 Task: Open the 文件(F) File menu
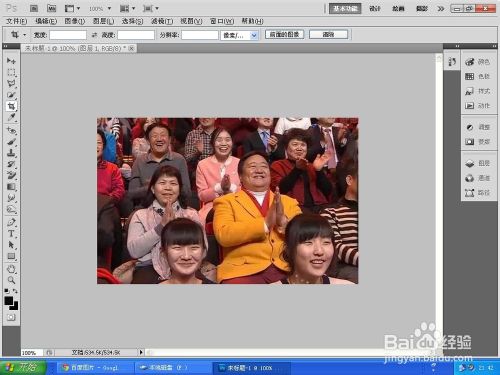(16, 21)
